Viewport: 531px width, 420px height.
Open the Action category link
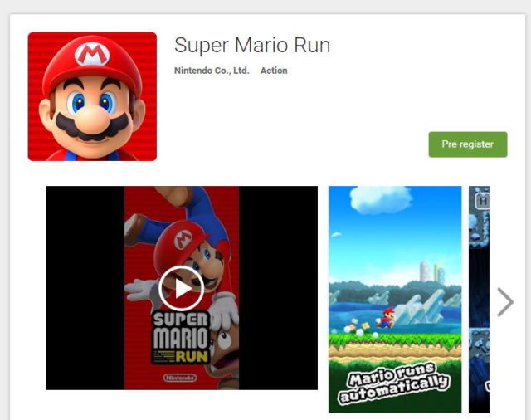pyautogui.click(x=274, y=71)
